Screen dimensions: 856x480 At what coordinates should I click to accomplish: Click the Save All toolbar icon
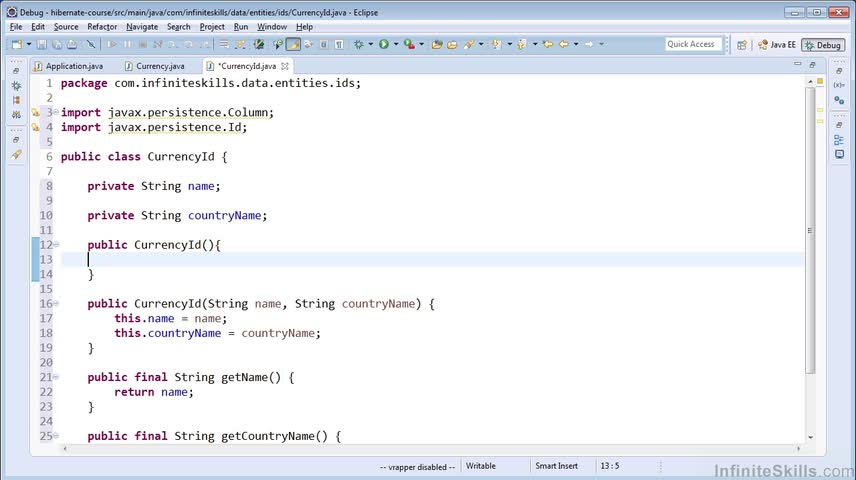[57, 44]
